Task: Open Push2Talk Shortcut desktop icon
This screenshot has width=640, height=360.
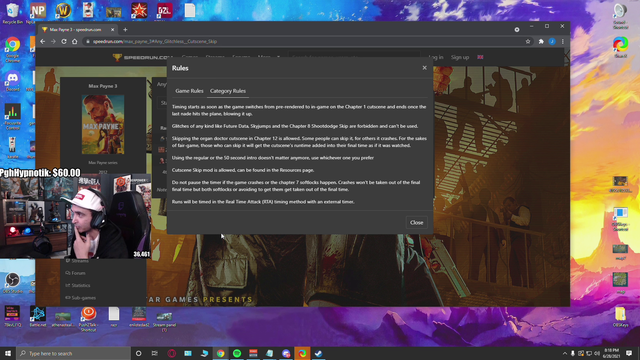Action: 88,319
